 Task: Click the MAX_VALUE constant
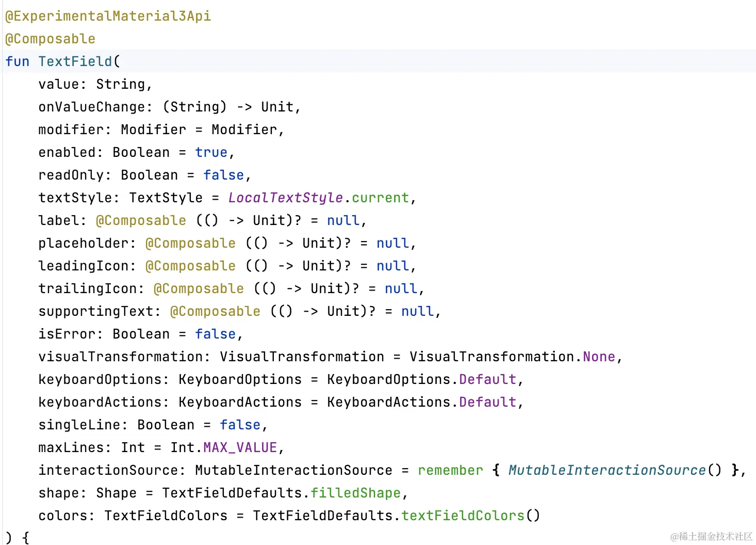(240, 447)
